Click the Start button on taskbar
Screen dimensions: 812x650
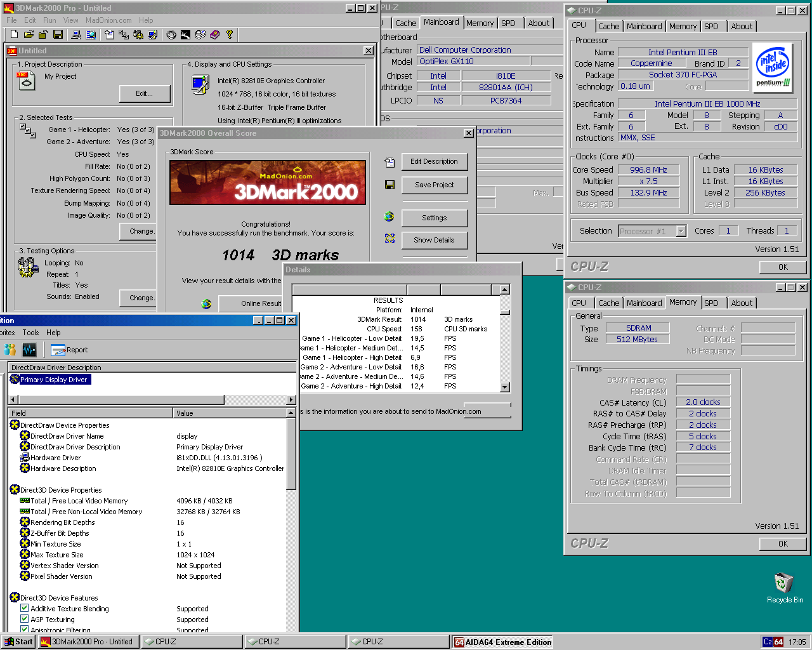coord(18,642)
